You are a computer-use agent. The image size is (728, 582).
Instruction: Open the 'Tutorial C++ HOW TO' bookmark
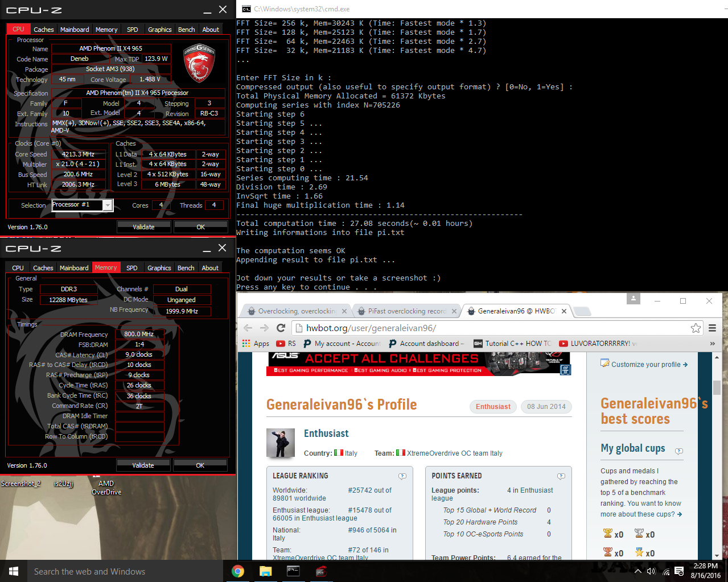click(x=512, y=344)
